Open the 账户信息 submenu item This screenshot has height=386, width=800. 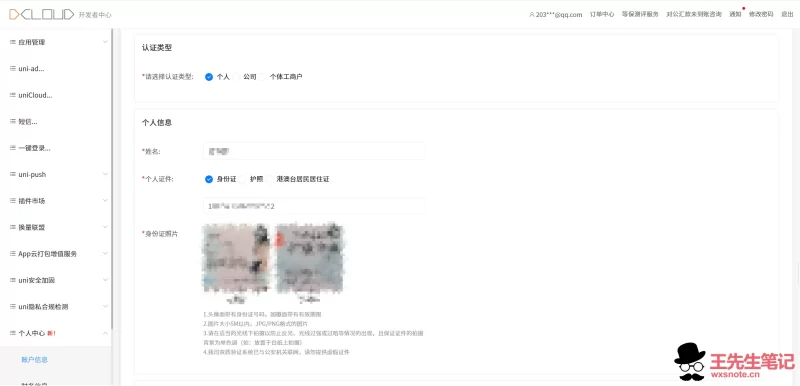tap(35, 359)
